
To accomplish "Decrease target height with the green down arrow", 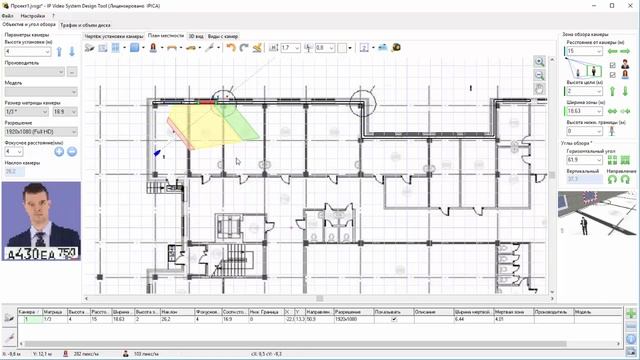I will [x=625, y=91].
